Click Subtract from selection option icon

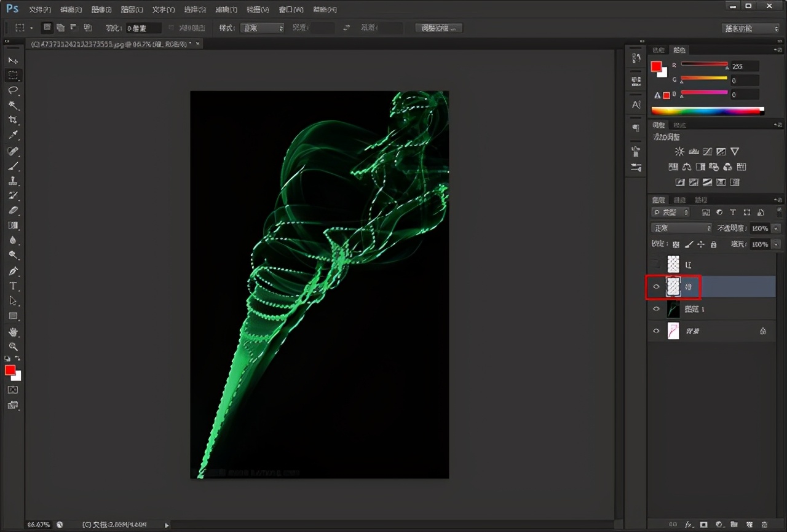pos(74,28)
